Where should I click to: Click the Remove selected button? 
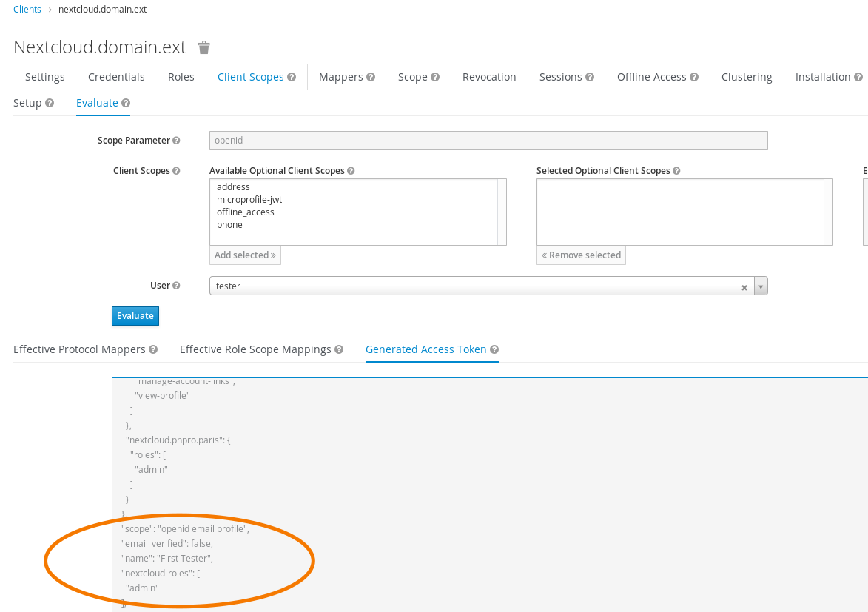coord(581,255)
